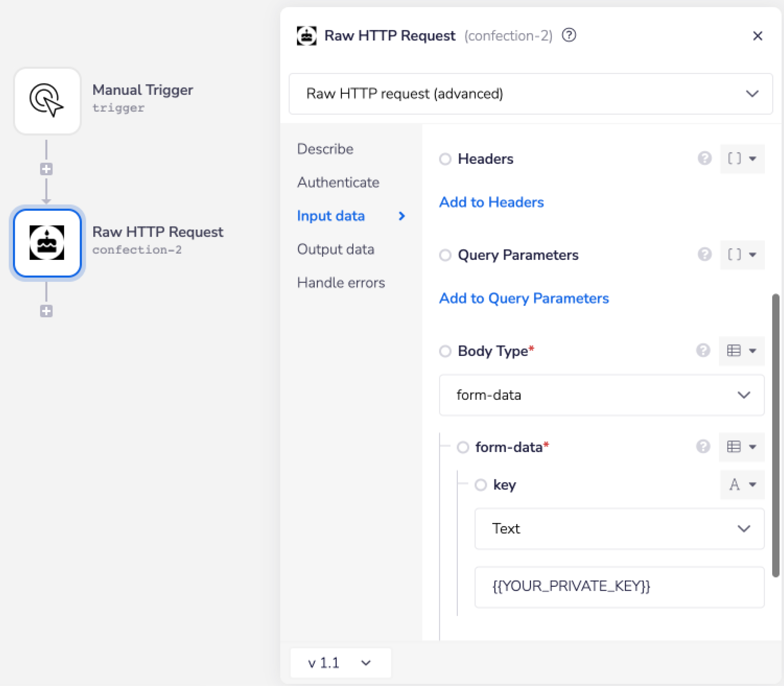Open the Output data tab
784x686 pixels.
[336, 249]
